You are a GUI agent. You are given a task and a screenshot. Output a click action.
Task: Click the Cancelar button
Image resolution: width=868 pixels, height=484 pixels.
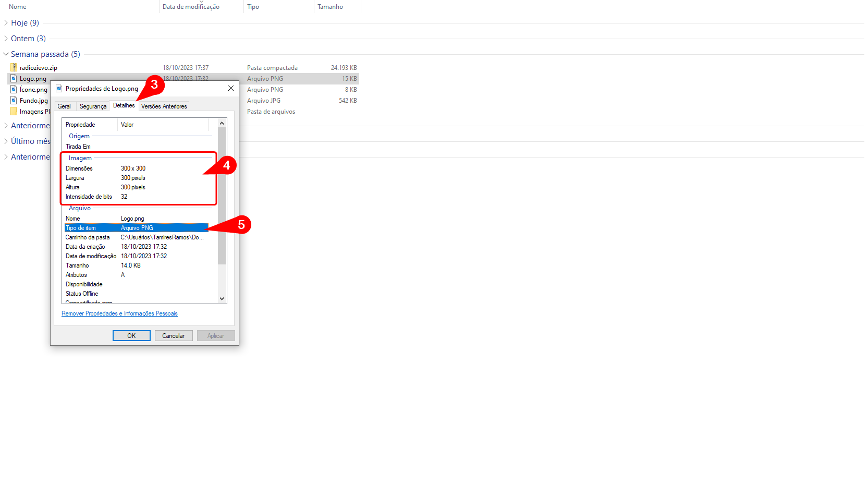click(x=173, y=336)
